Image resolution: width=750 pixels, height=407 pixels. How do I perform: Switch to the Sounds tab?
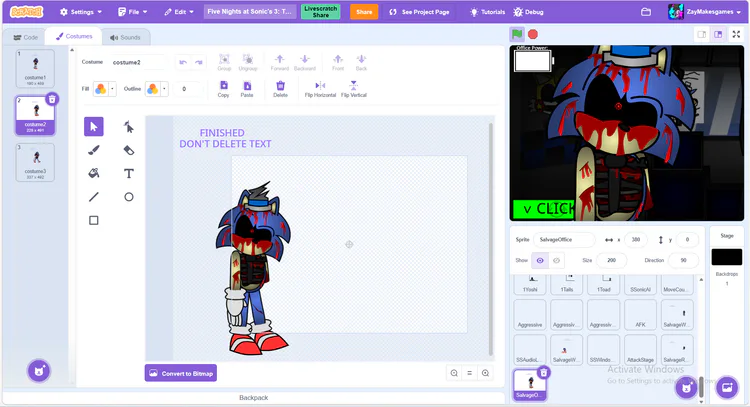(125, 37)
